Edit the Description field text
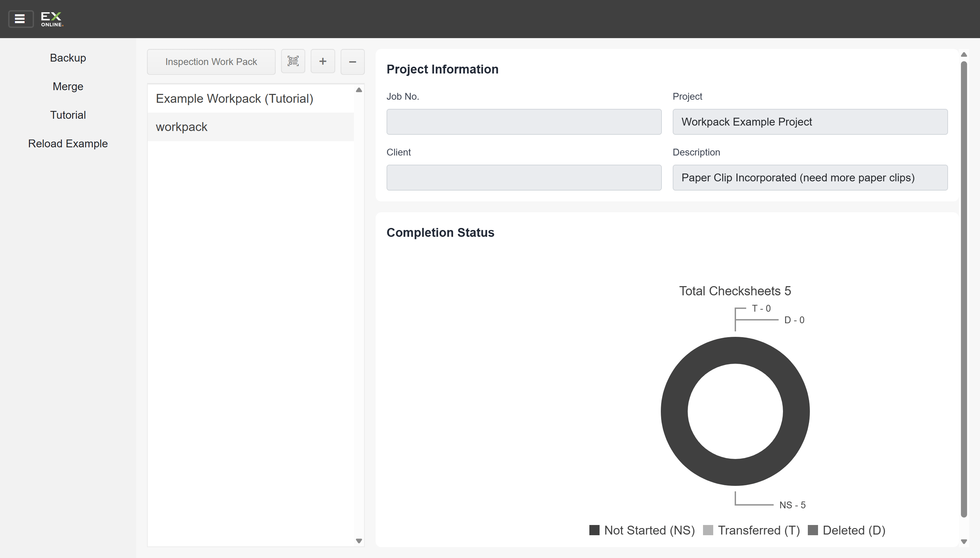Viewport: 980px width, 558px height. (x=810, y=178)
